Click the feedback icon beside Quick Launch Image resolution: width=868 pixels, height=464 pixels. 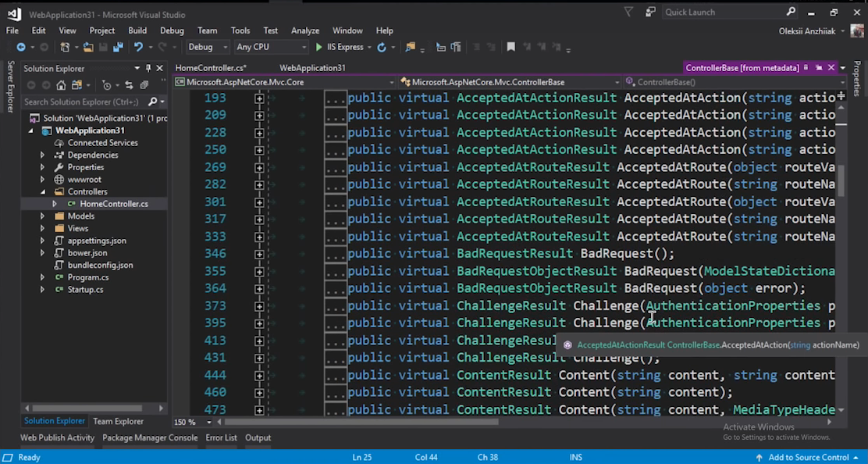click(x=650, y=12)
